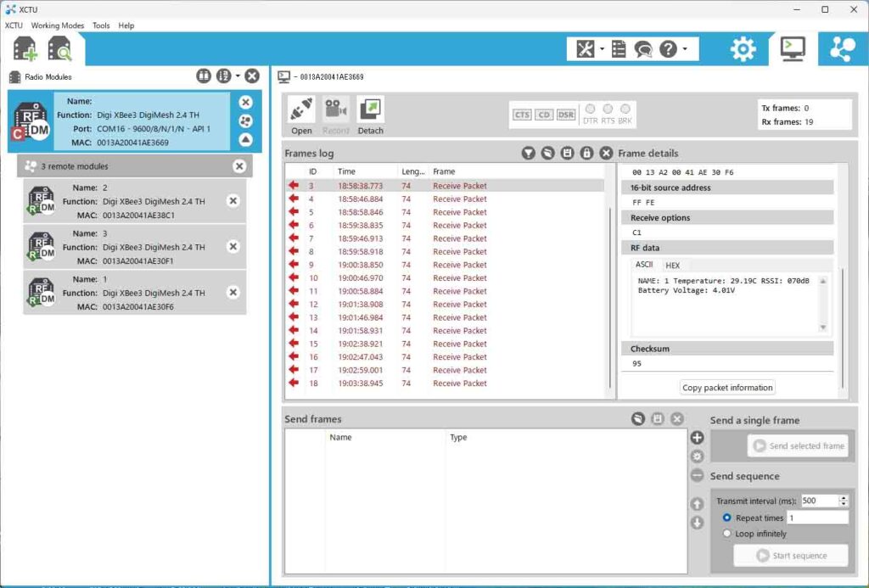Screen dimensions: 869x588
Task: Click the Frames log vertical scrollbar
Action: point(610,298)
